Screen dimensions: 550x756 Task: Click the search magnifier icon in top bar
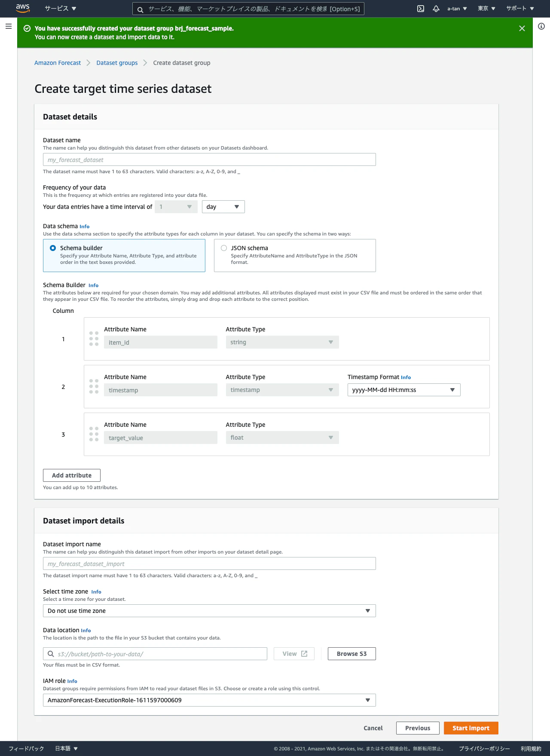140,9
